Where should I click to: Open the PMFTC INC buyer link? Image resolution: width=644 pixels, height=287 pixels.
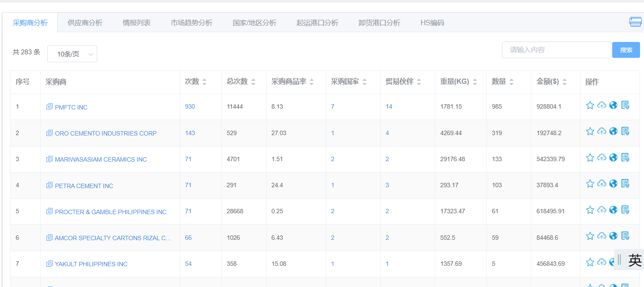(x=72, y=107)
